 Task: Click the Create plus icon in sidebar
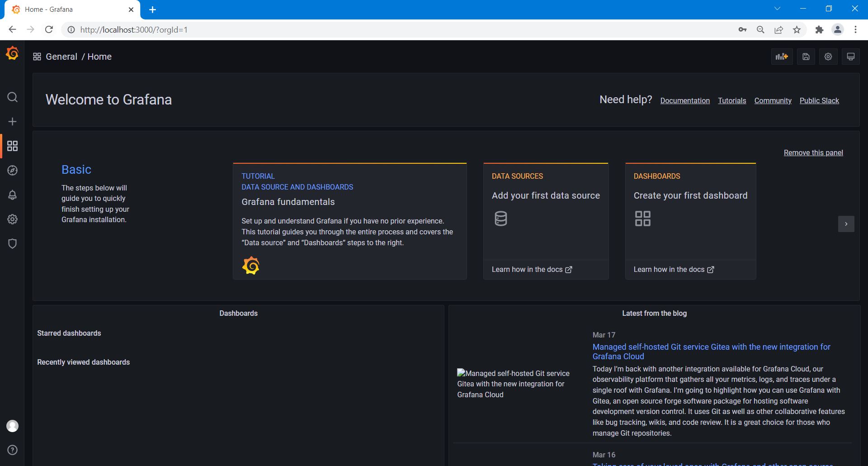point(12,122)
